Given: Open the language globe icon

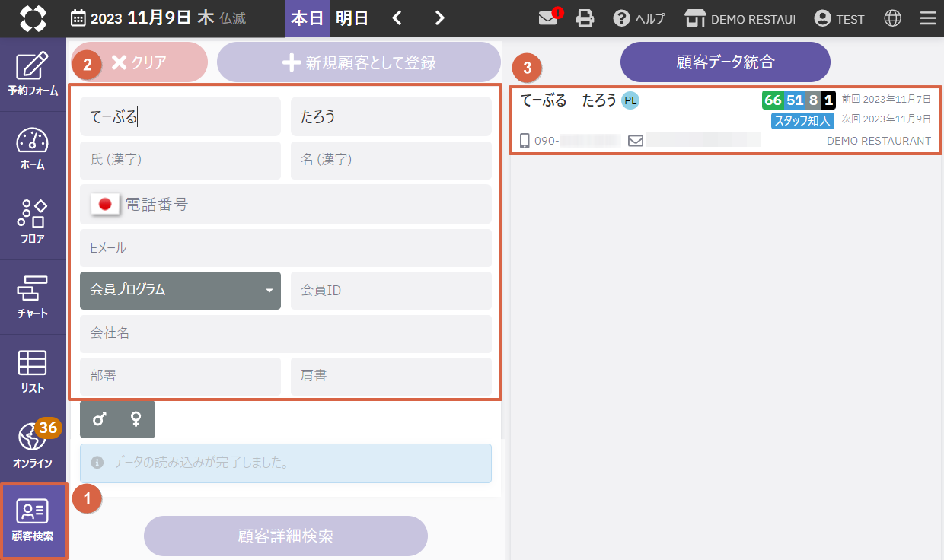Looking at the screenshot, I should (x=893, y=18).
